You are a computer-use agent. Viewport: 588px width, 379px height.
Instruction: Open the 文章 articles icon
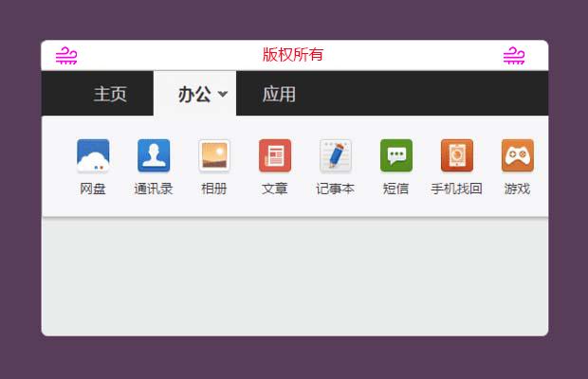(275, 155)
